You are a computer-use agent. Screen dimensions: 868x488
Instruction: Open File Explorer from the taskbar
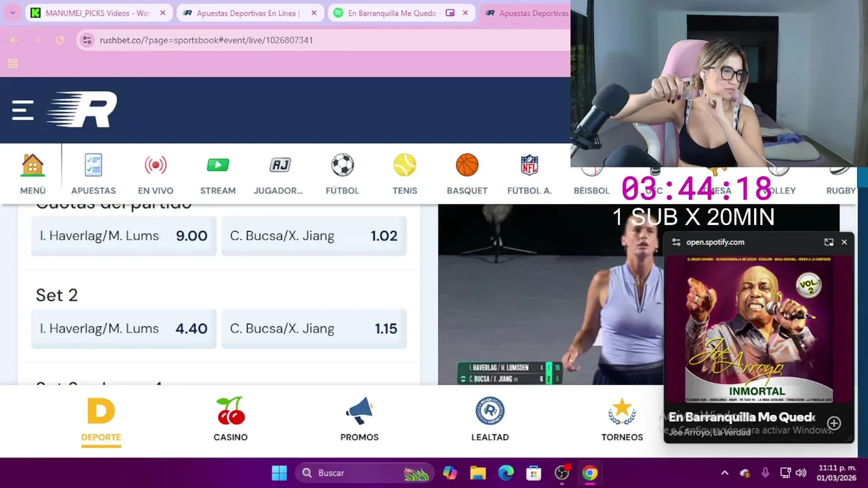click(478, 472)
